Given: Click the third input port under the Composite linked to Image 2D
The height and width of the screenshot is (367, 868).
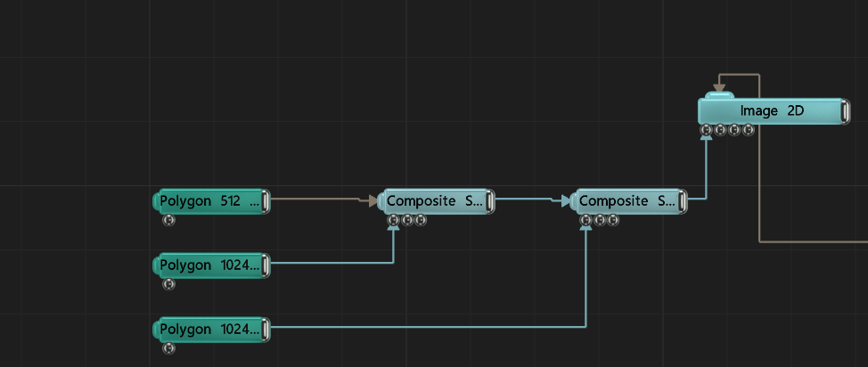Looking at the screenshot, I should 613,220.
